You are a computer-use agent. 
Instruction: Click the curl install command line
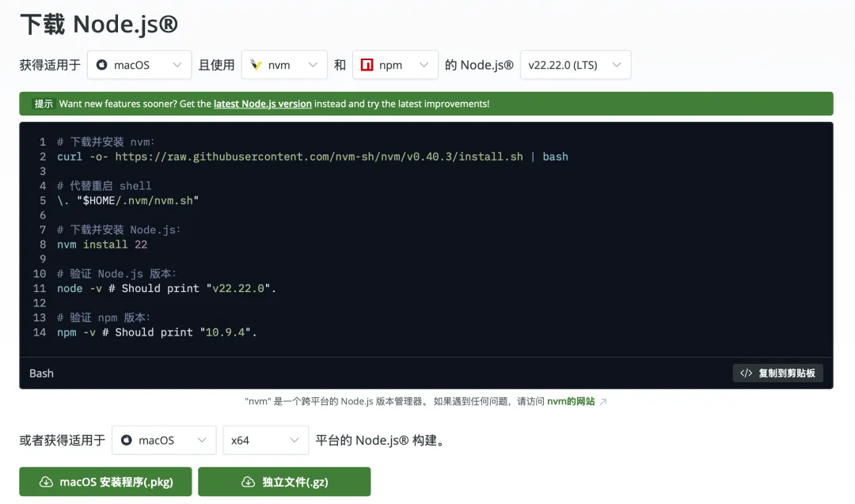[313, 157]
